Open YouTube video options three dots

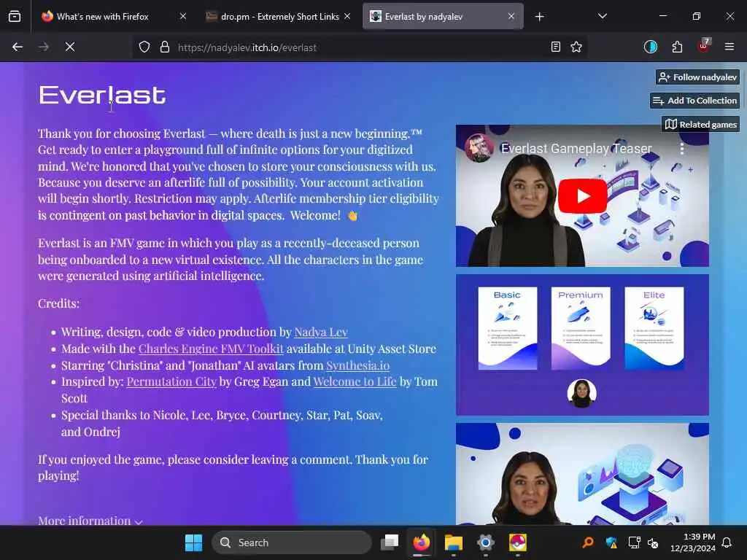click(x=682, y=149)
